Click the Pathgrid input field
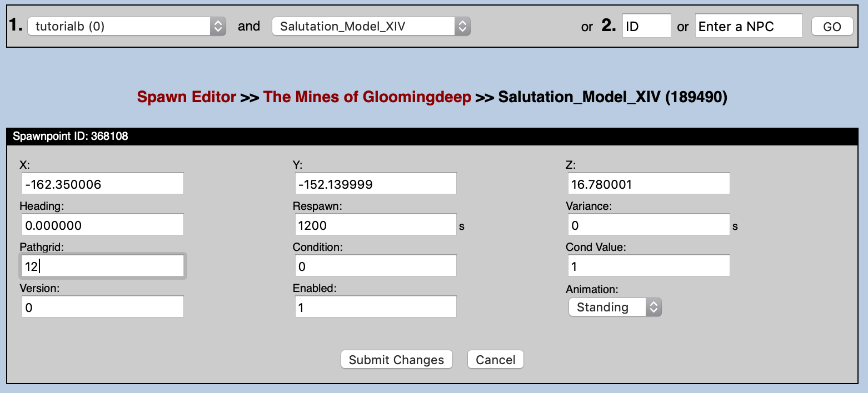This screenshot has width=868, height=393. (x=102, y=266)
